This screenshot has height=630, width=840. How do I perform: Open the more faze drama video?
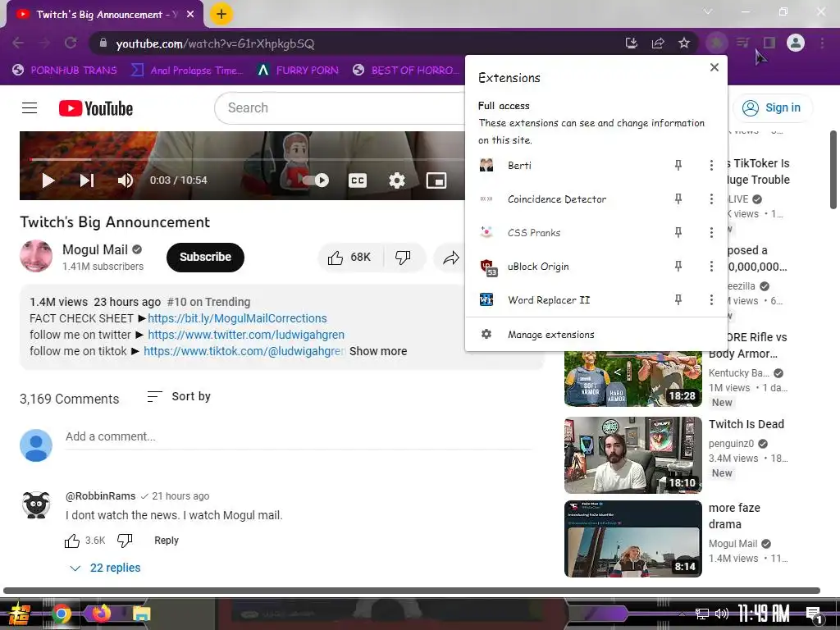point(632,539)
